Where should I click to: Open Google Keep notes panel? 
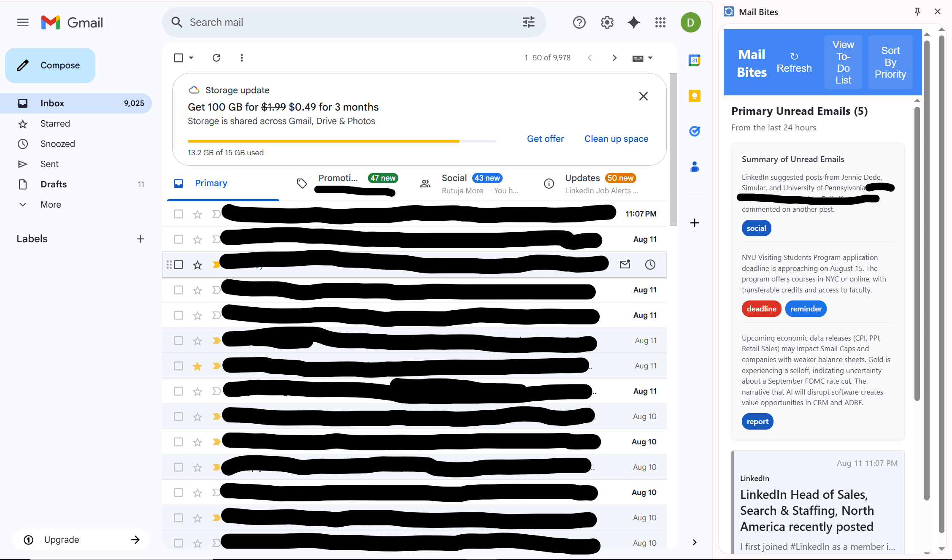(694, 95)
